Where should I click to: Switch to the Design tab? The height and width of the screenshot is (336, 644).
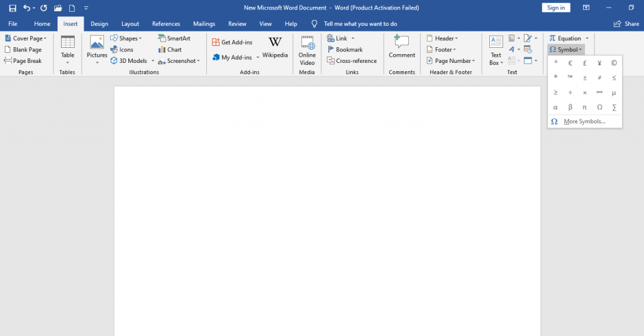[x=99, y=24]
